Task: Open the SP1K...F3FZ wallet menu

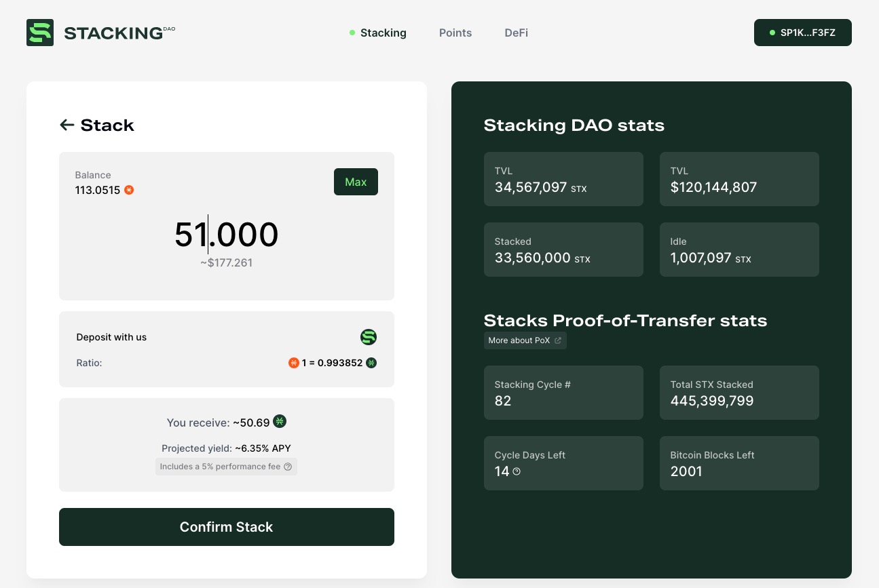Action: [803, 33]
